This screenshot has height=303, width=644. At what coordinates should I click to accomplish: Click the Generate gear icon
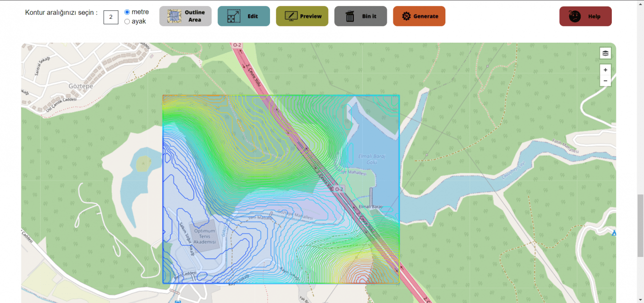point(406,16)
